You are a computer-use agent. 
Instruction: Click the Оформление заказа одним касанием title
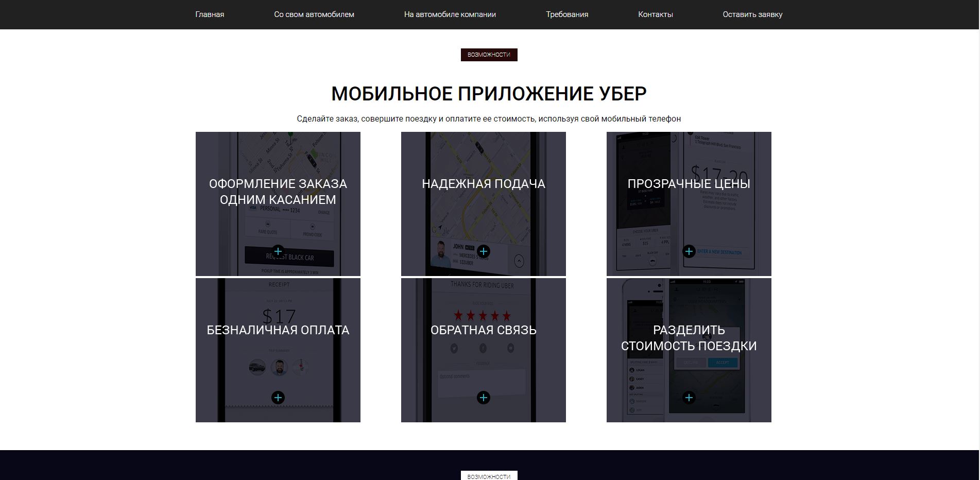[x=278, y=192]
